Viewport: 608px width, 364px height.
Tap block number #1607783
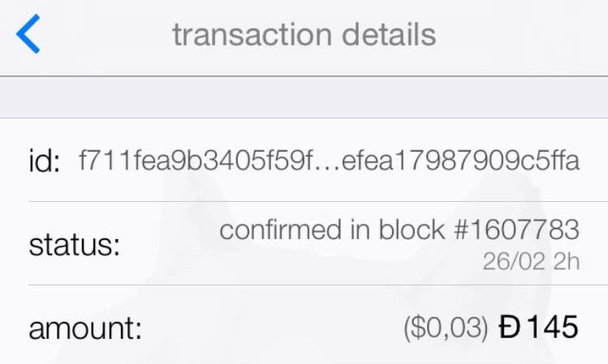coord(516,229)
